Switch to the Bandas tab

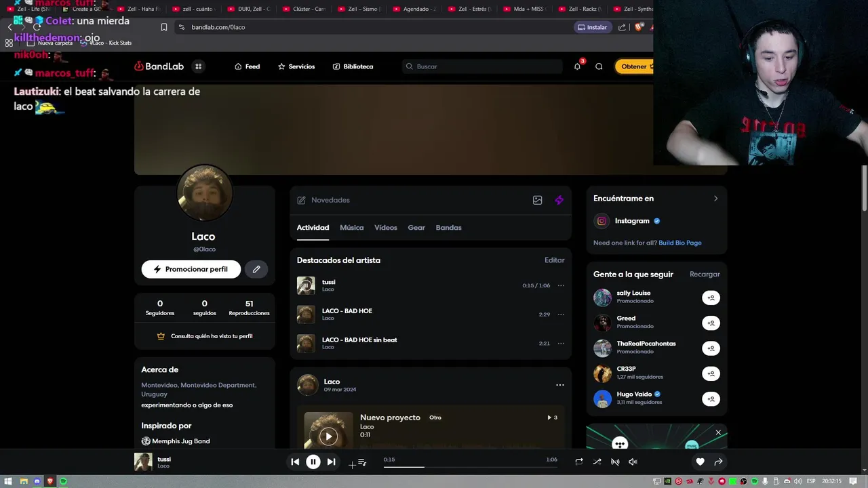pyautogui.click(x=448, y=228)
